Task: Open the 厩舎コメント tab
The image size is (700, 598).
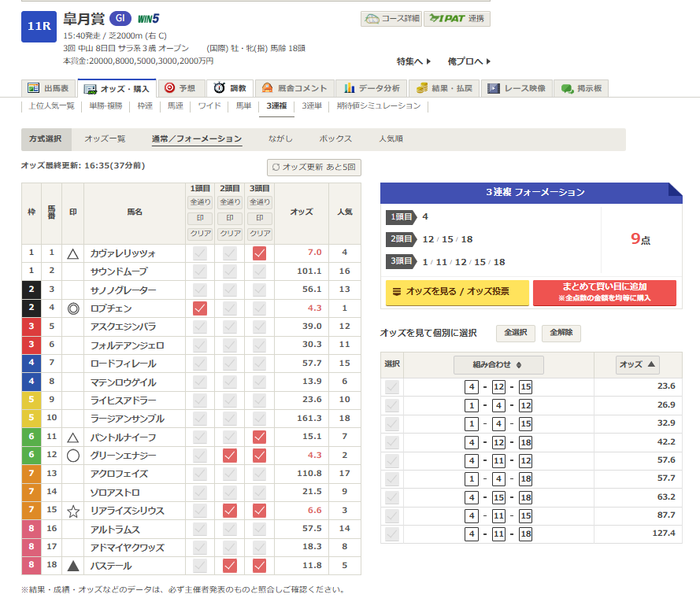Action: point(294,88)
